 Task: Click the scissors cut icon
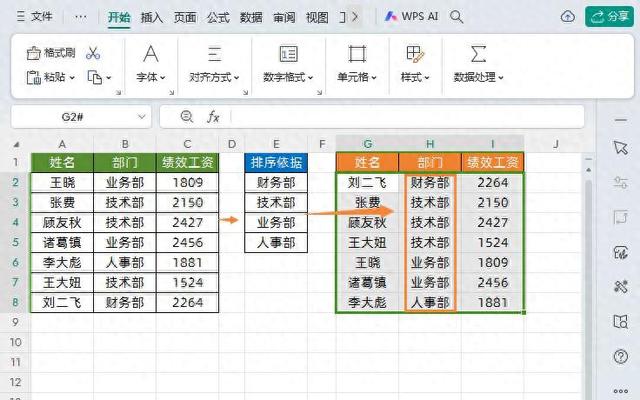[x=93, y=53]
